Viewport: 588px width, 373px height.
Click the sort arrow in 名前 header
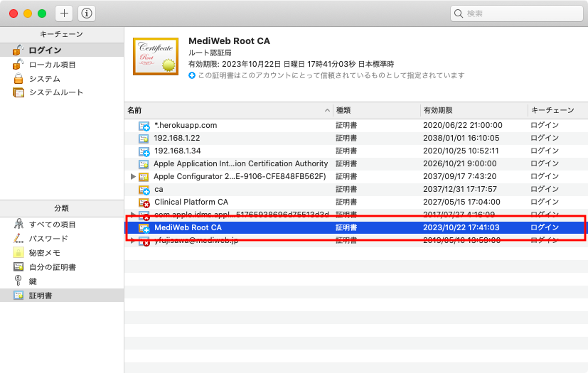[327, 110]
